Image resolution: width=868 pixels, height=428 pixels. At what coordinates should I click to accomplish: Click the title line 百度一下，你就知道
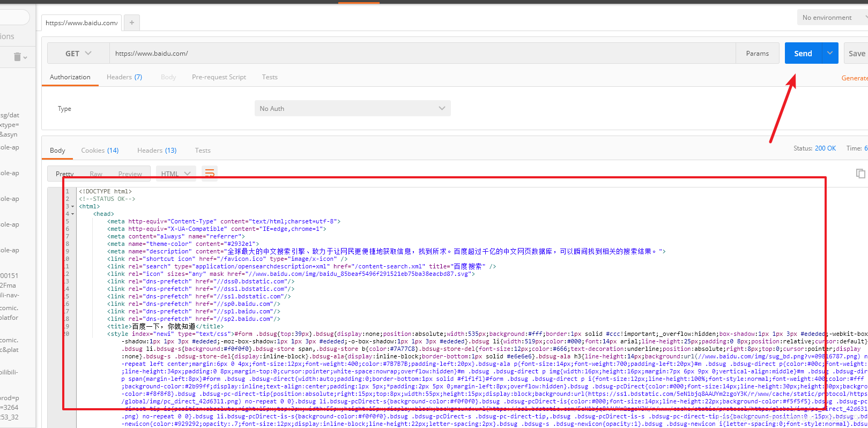166,326
